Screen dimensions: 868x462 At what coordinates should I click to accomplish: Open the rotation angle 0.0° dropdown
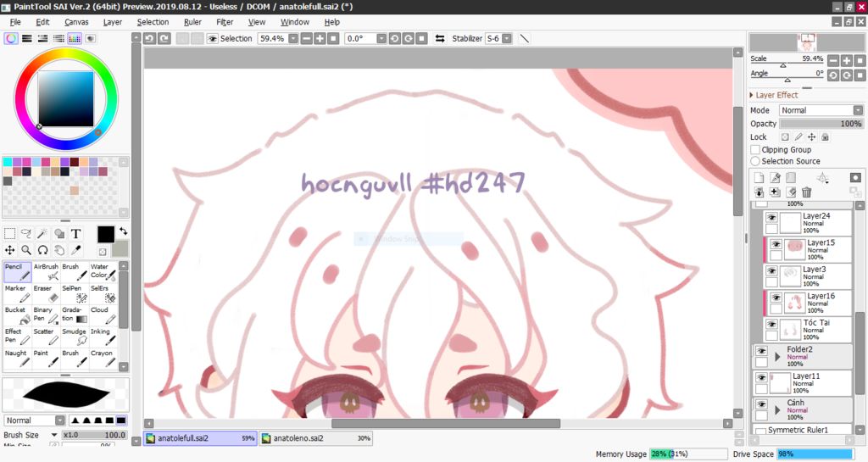(x=381, y=39)
